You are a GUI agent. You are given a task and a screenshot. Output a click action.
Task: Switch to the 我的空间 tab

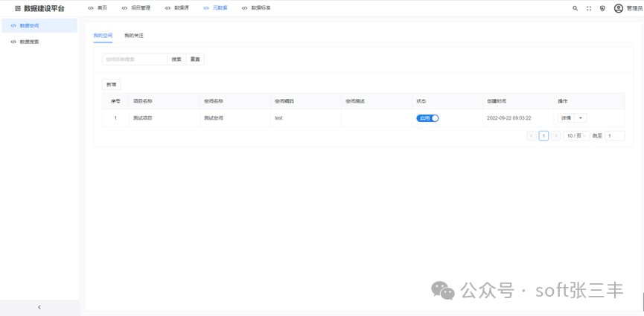(103, 36)
